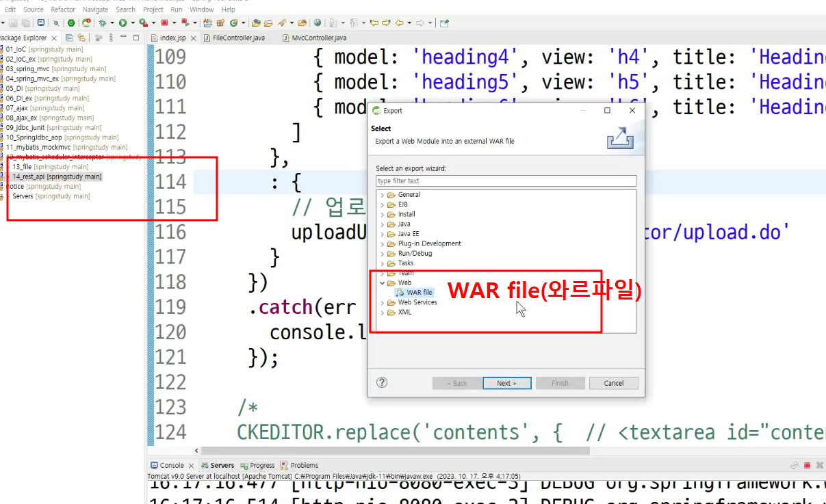The height and width of the screenshot is (504, 826).
Task: Expand the Run/Debug folder node
Action: click(383, 253)
